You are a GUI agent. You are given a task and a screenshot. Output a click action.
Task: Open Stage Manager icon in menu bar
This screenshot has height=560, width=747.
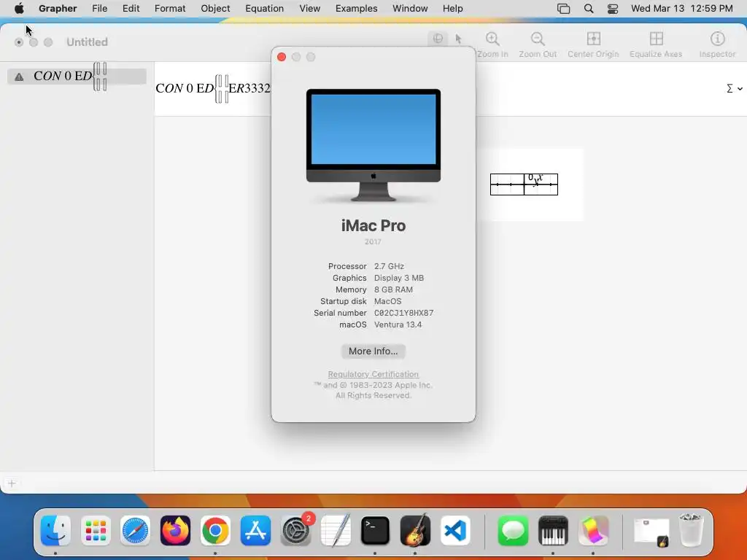click(x=564, y=9)
